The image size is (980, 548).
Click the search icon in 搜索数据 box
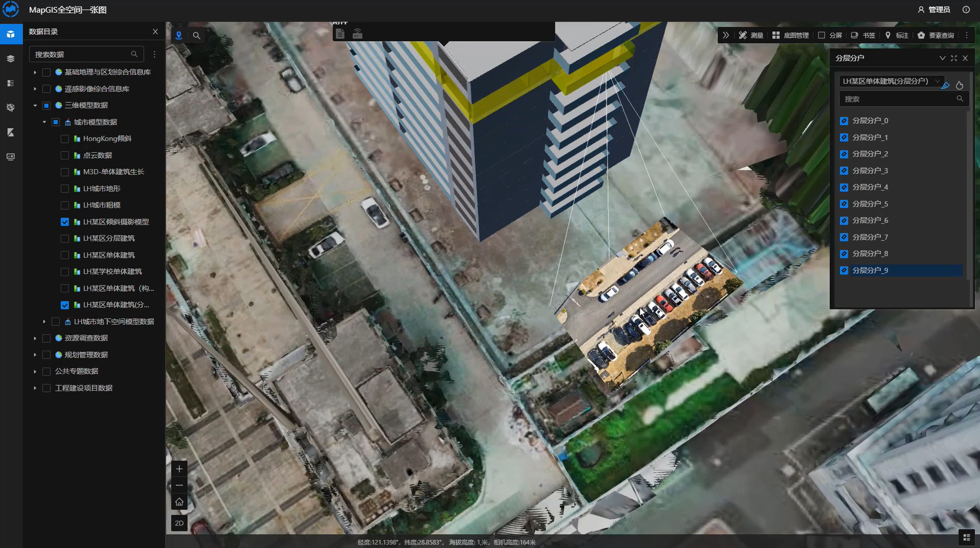(134, 54)
